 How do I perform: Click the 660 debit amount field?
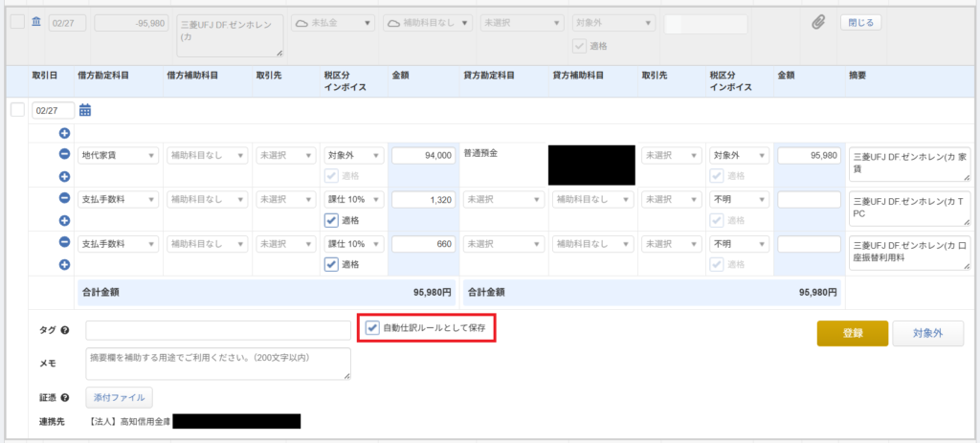423,244
